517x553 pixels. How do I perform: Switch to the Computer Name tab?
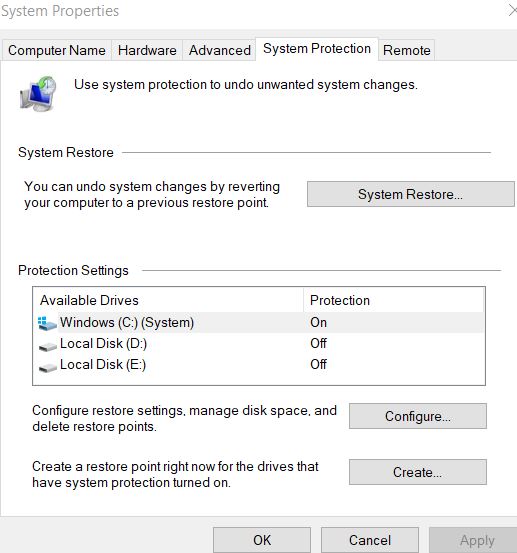click(x=57, y=50)
